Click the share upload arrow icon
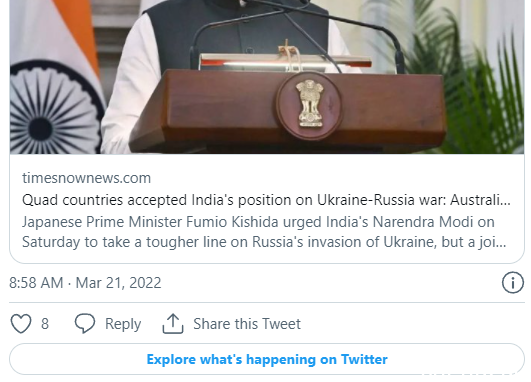This screenshot has height=382, width=531. (173, 323)
